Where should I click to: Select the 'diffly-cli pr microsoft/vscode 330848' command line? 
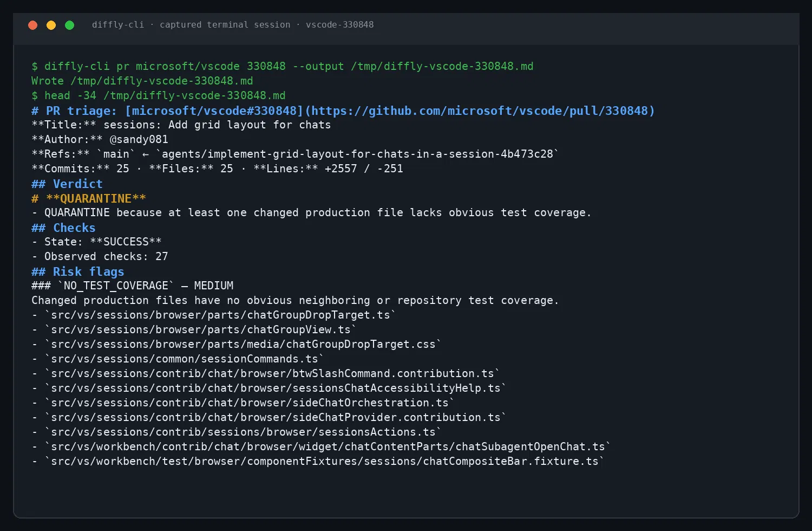pyautogui.click(x=283, y=66)
